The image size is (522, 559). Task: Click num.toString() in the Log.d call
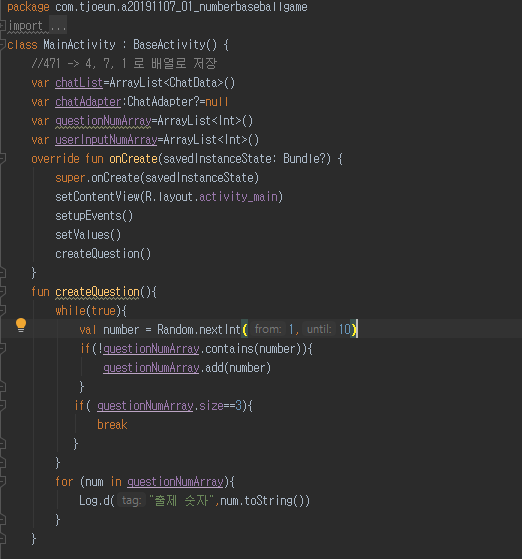(262, 501)
